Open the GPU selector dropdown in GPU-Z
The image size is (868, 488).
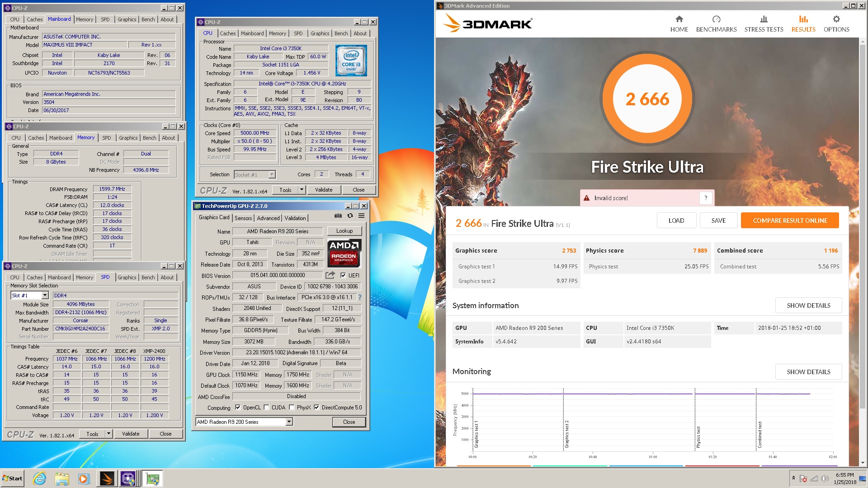click(x=289, y=422)
